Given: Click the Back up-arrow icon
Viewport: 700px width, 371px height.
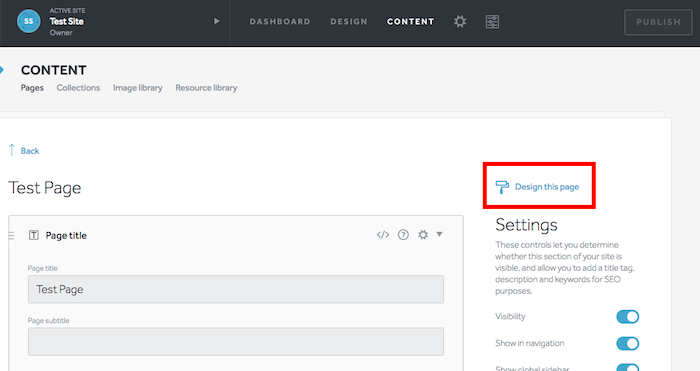Looking at the screenshot, I should pyautogui.click(x=12, y=150).
